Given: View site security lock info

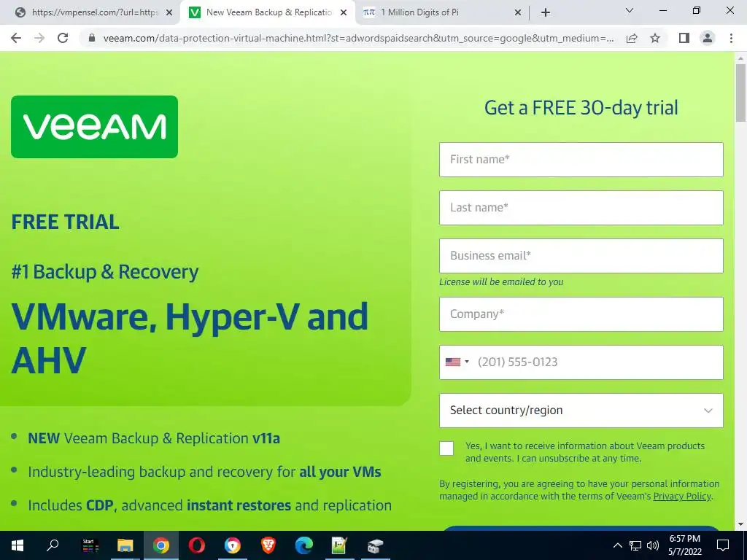Looking at the screenshot, I should (x=92, y=38).
